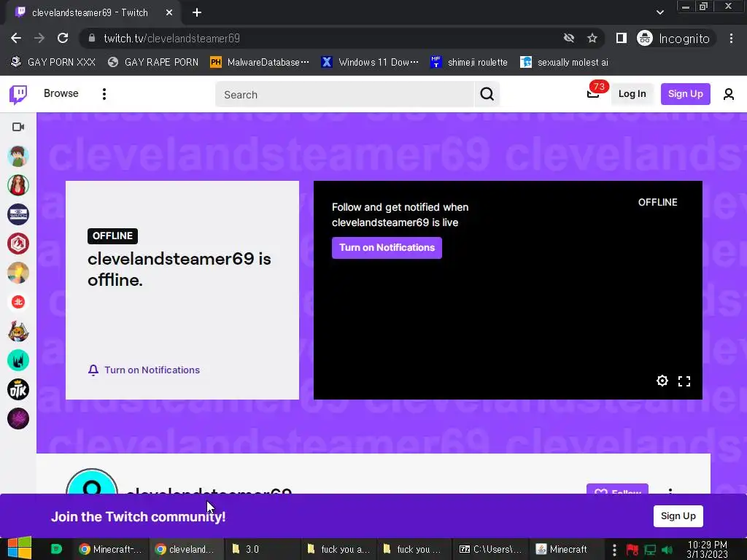Click the lock site info icon
The image size is (747, 560).
point(92,38)
